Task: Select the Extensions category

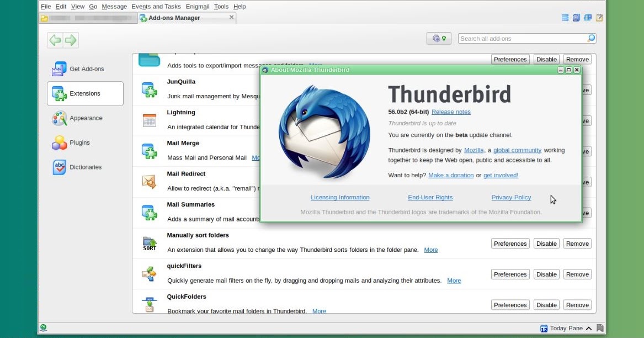Action: 85,93
